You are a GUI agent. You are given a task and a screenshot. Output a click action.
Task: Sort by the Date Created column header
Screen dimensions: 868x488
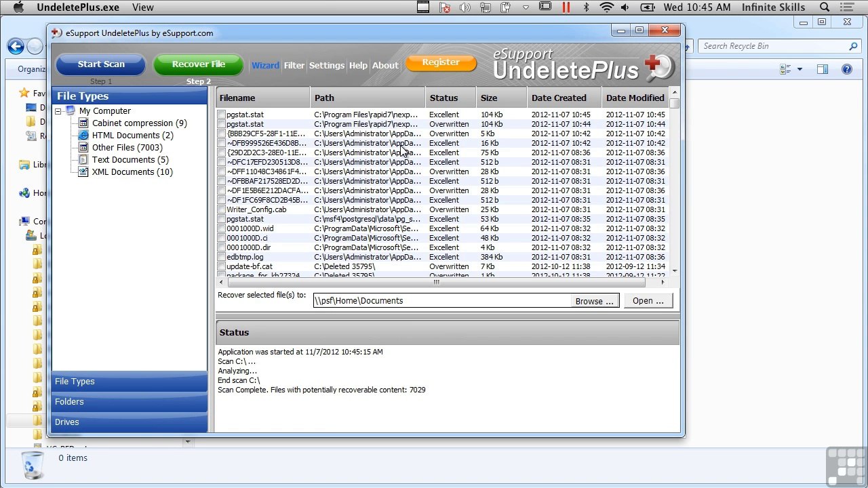[x=564, y=98]
